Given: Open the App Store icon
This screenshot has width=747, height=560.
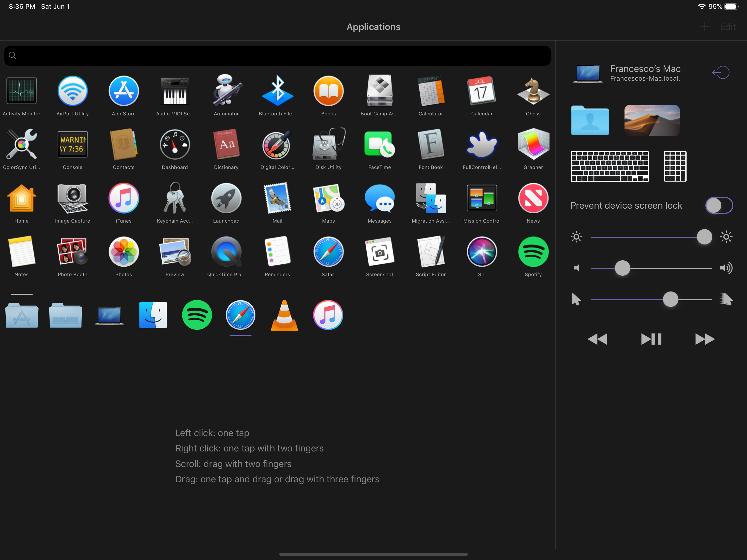Looking at the screenshot, I should 124,91.
